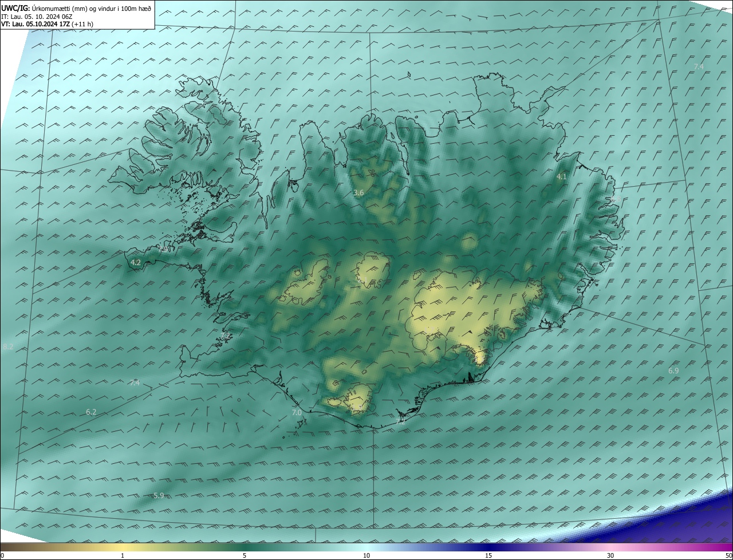Select the 7.2 label on the south coast
This screenshot has height=560, width=733.
(400, 421)
